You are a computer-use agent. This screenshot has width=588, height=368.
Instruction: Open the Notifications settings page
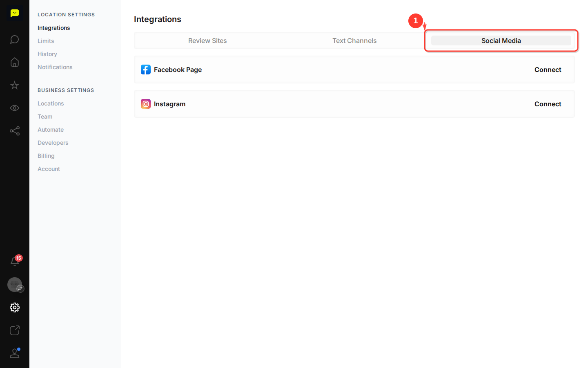[x=55, y=67]
